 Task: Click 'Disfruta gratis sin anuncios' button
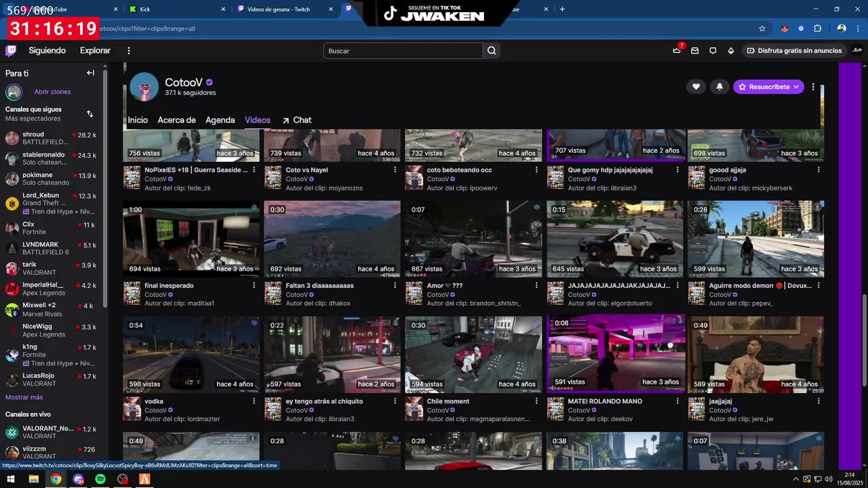(794, 51)
